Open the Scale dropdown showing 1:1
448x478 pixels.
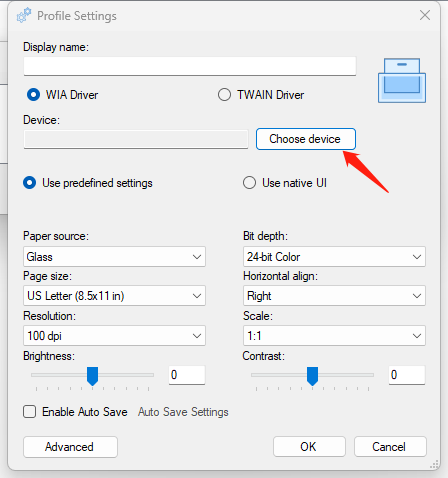tap(334, 336)
